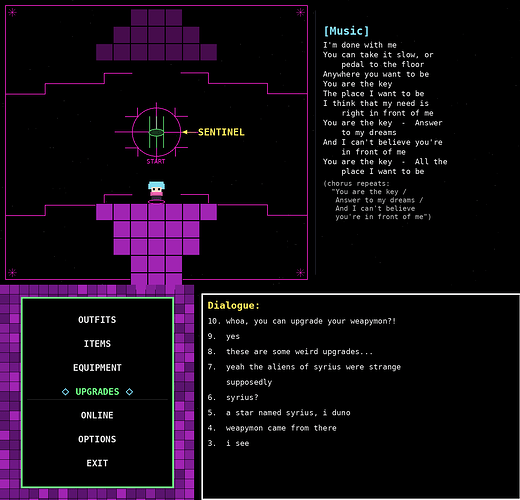520x500 pixels.
Task: Click the START marker under the sphere
Action: tap(156, 162)
